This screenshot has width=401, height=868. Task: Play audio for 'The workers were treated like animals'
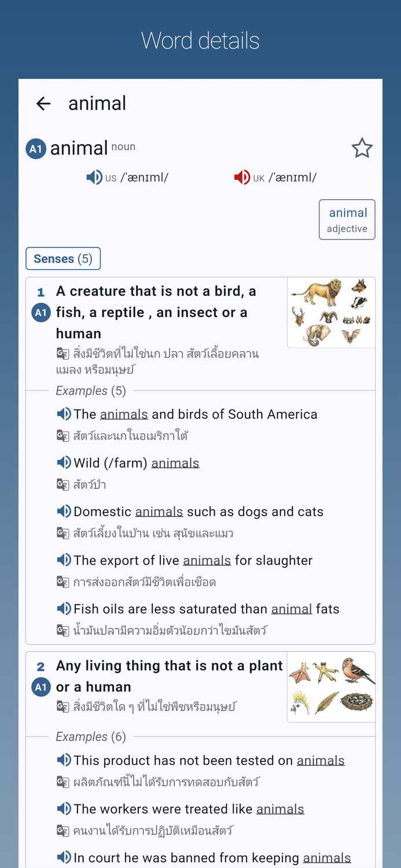tap(64, 808)
